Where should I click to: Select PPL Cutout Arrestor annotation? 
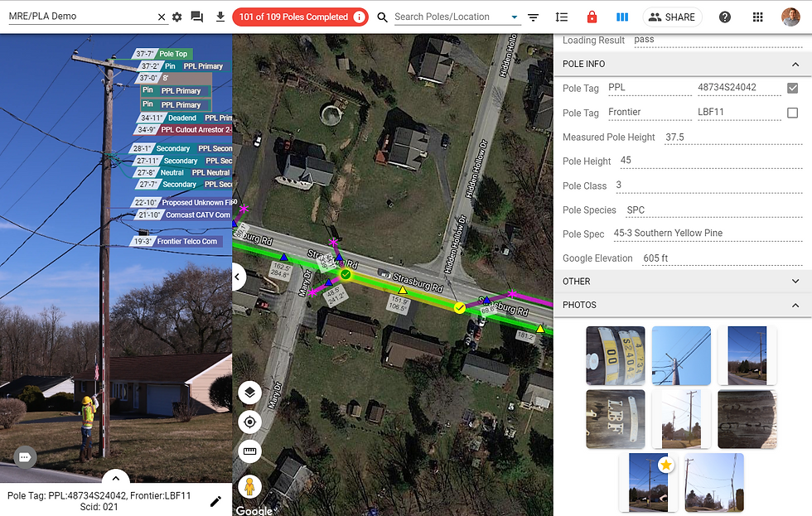coord(183,129)
